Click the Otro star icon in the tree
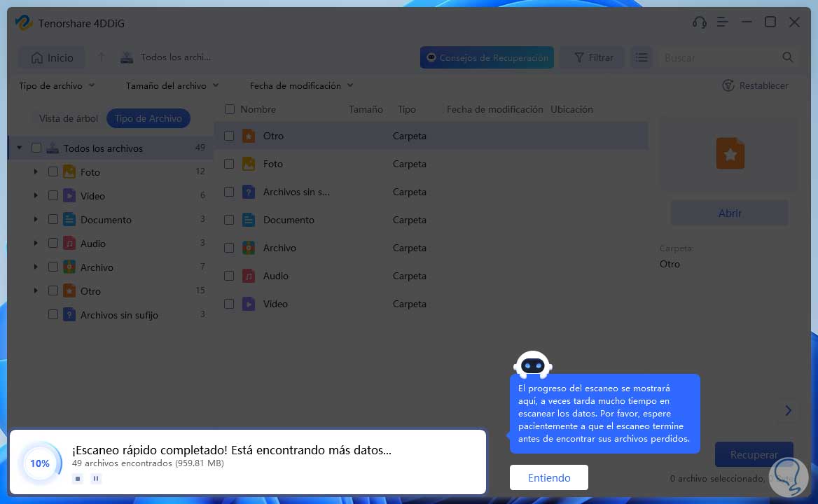This screenshot has width=818, height=504. click(69, 290)
